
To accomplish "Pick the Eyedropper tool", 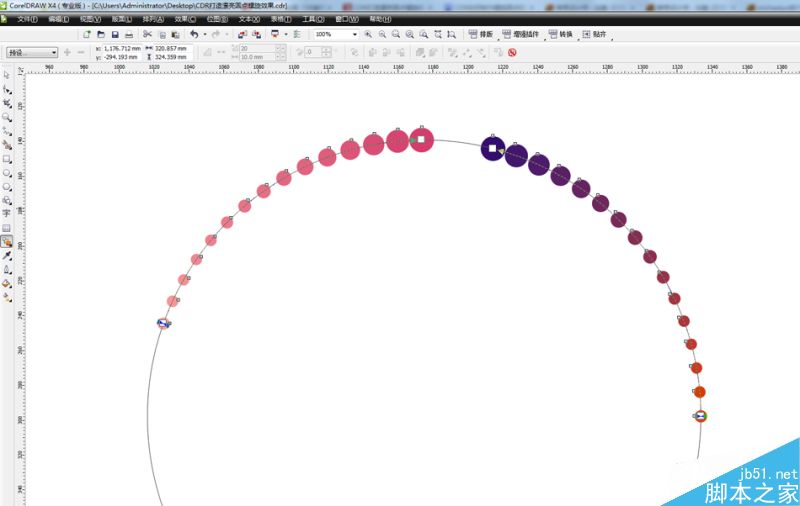I will 7,256.
